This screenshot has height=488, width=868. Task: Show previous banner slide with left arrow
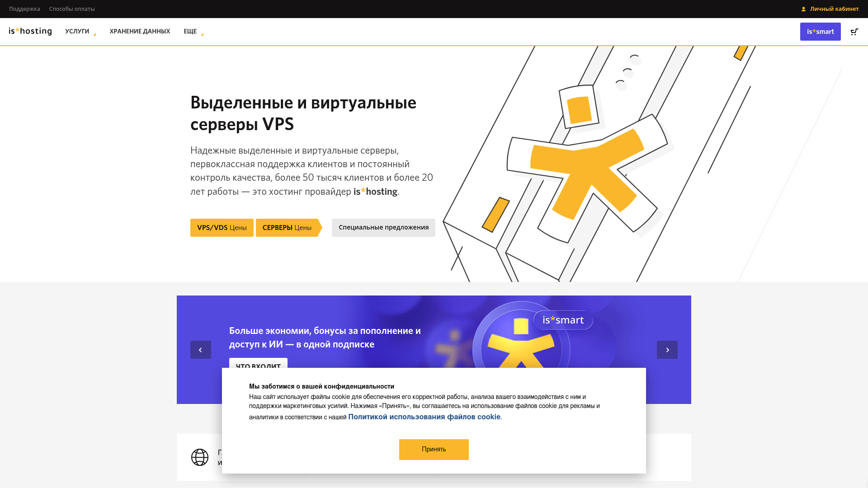201,350
